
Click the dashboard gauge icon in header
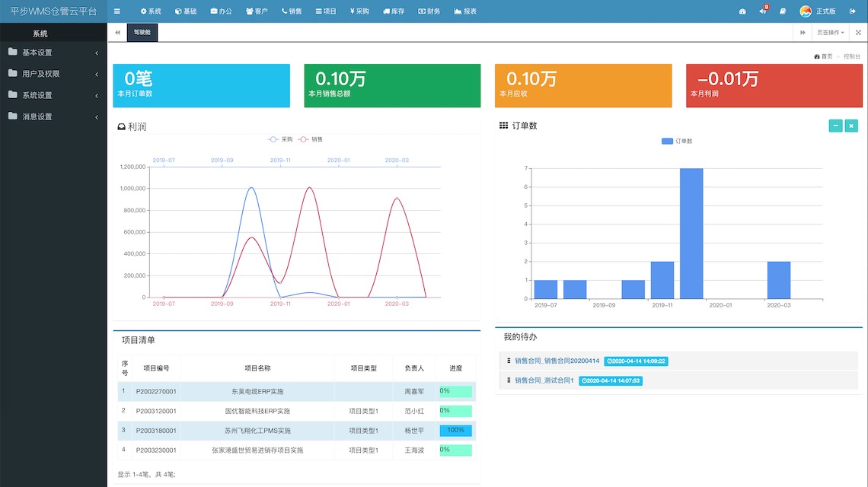pyautogui.click(x=742, y=11)
